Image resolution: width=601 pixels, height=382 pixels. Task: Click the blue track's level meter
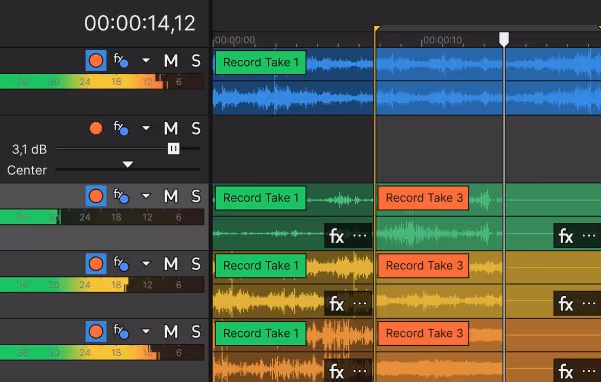pyautogui.click(x=102, y=82)
